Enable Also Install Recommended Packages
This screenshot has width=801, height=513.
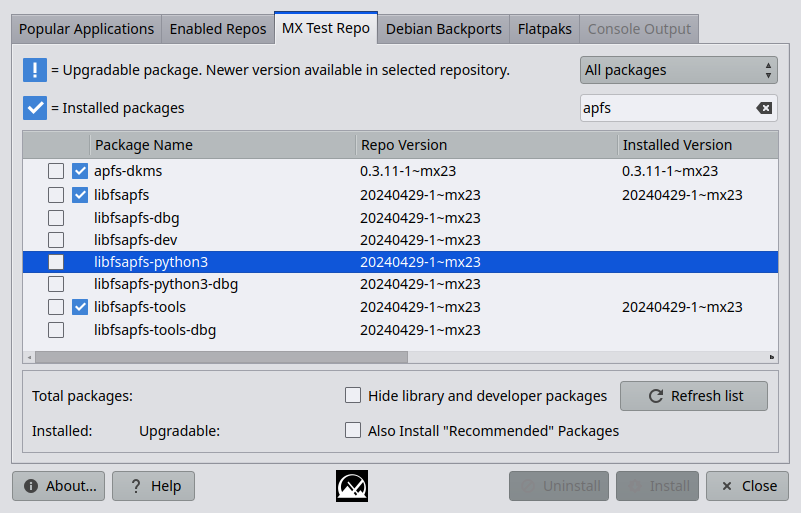[353, 430]
